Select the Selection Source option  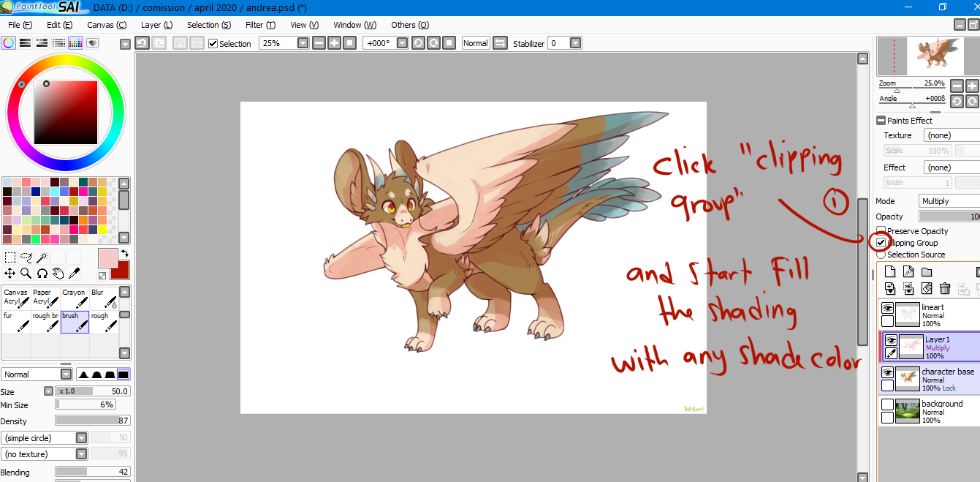pos(881,255)
